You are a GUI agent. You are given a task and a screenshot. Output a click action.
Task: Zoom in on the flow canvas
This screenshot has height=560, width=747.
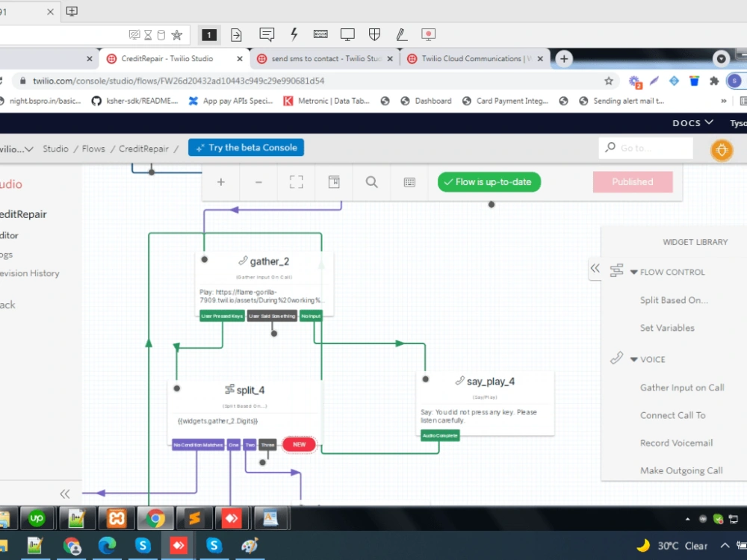click(220, 181)
